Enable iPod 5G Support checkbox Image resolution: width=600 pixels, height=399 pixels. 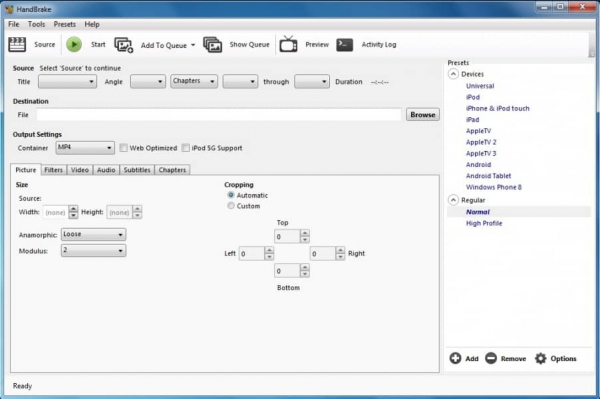pos(186,148)
